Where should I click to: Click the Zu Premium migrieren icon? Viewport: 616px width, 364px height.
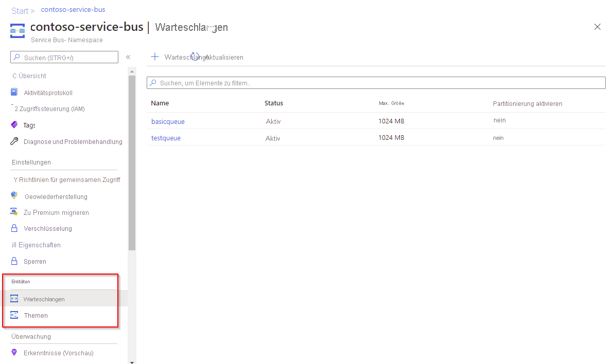click(x=14, y=212)
